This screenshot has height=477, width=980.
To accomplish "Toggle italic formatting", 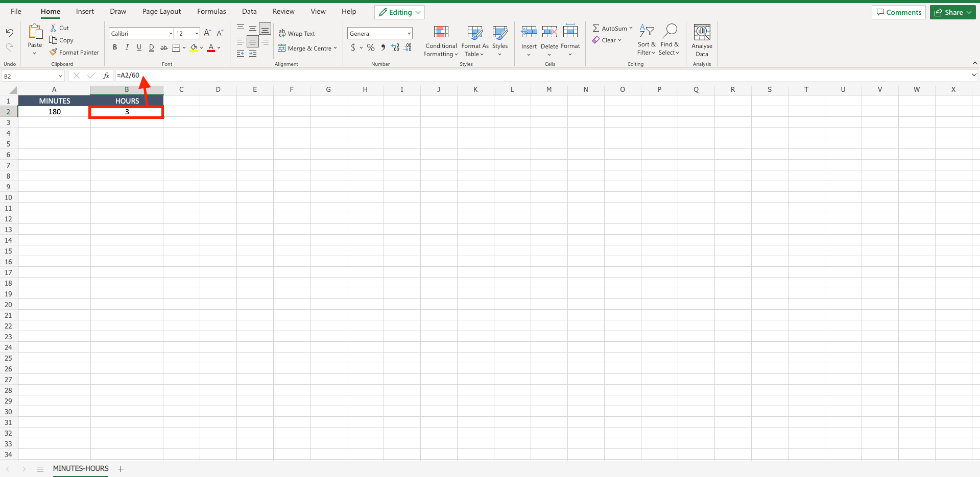I will coord(127,47).
